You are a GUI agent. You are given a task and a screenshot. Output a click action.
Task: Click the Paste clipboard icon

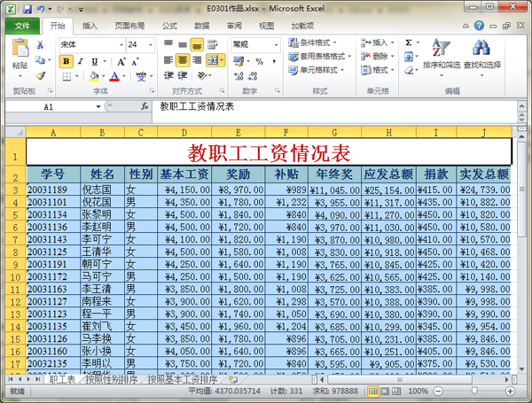[20, 51]
